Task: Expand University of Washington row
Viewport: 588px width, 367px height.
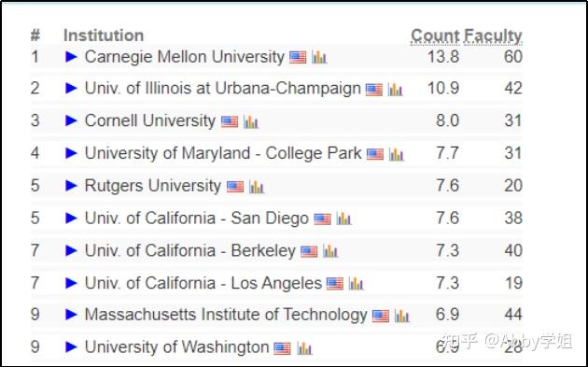Action: coord(71,346)
